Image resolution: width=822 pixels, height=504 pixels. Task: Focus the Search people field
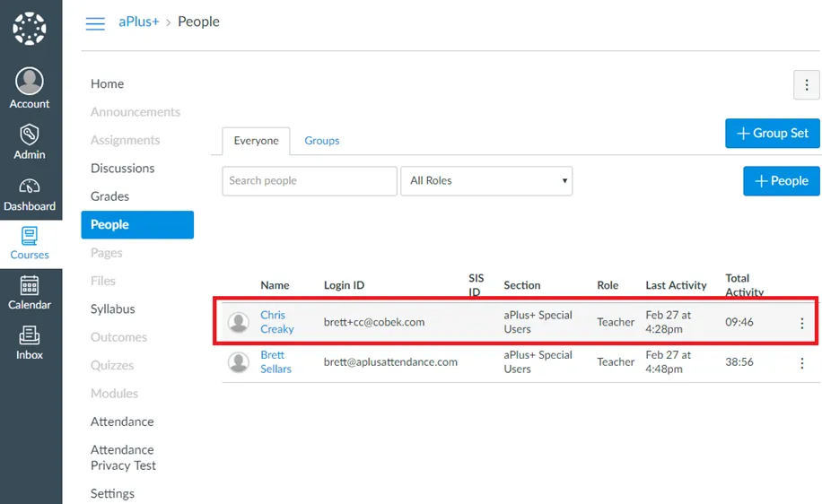pyautogui.click(x=310, y=181)
